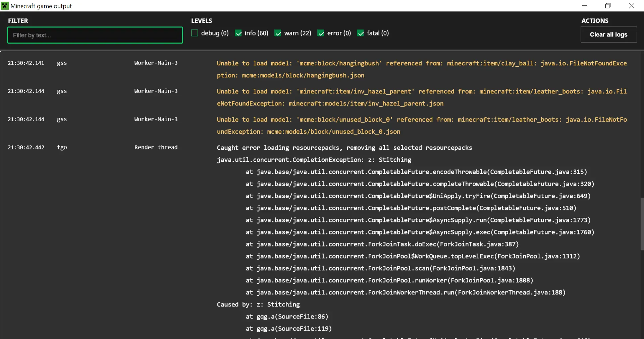Click the AsyncSupply.run stack trace line
Image resolution: width=644 pixels, height=339 pixels.
[418, 220]
